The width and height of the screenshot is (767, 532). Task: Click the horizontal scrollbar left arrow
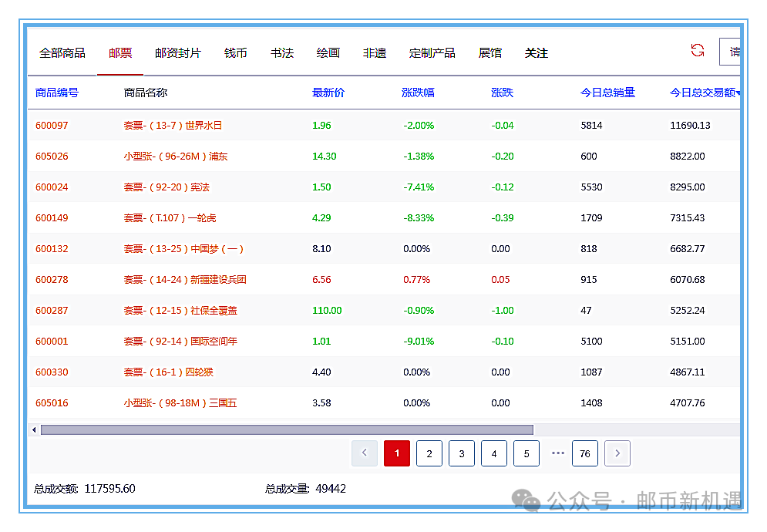(34, 429)
